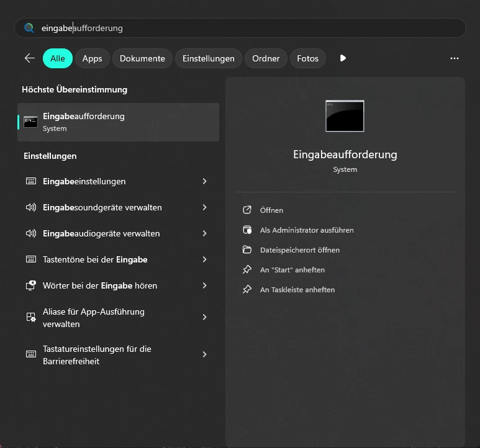The width and height of the screenshot is (480, 448).
Task: Open Eingabeaudiogeräte verwalten result
Action: 118,233
